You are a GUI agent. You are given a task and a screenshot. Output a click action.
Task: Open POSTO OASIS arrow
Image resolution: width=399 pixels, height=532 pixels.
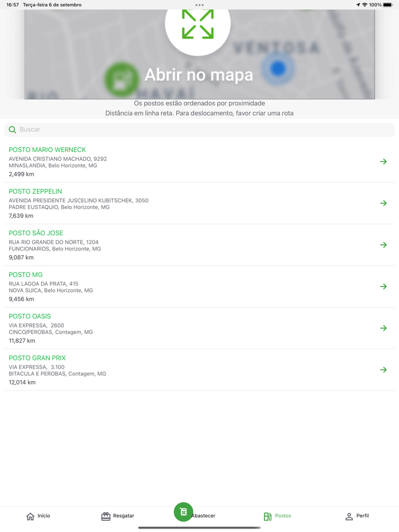click(x=384, y=328)
